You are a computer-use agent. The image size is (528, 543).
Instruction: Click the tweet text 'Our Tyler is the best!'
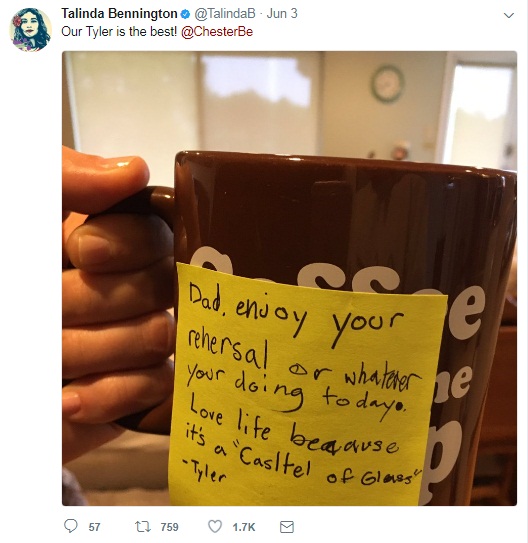tap(119, 32)
